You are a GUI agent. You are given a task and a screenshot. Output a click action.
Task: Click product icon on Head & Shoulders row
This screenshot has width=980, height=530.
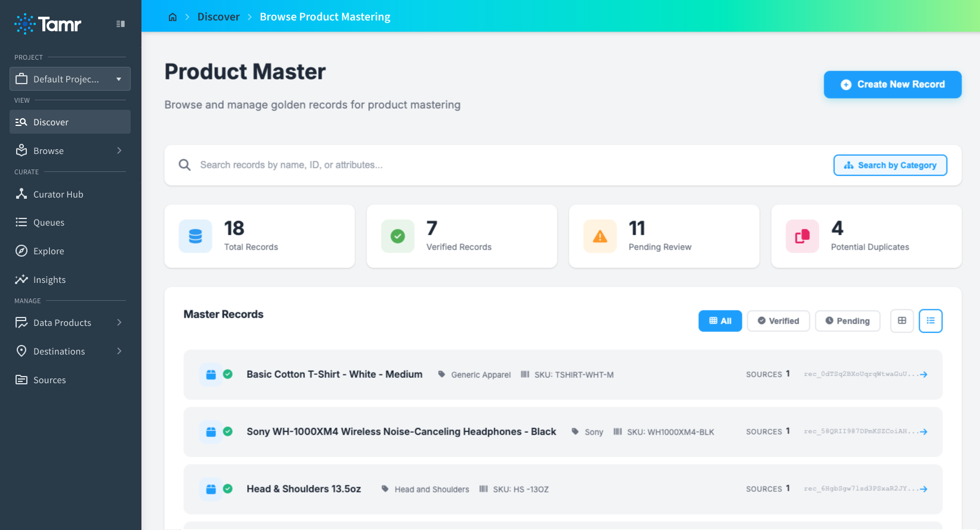click(x=211, y=489)
